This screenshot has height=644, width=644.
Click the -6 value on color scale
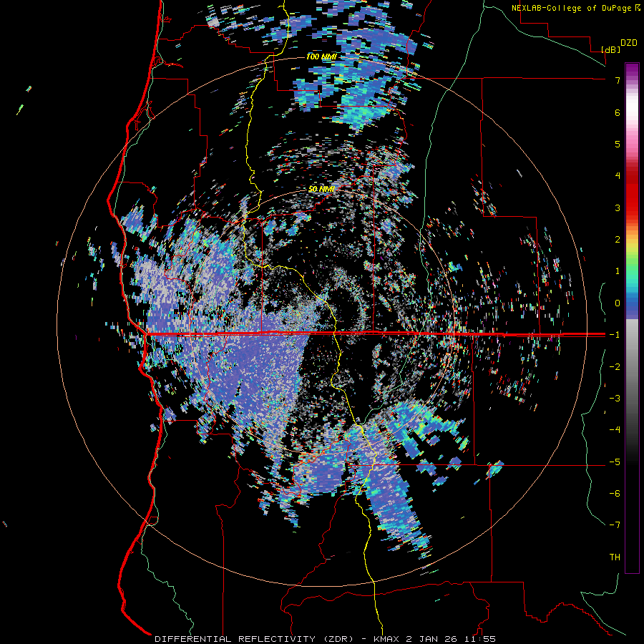pos(615,493)
